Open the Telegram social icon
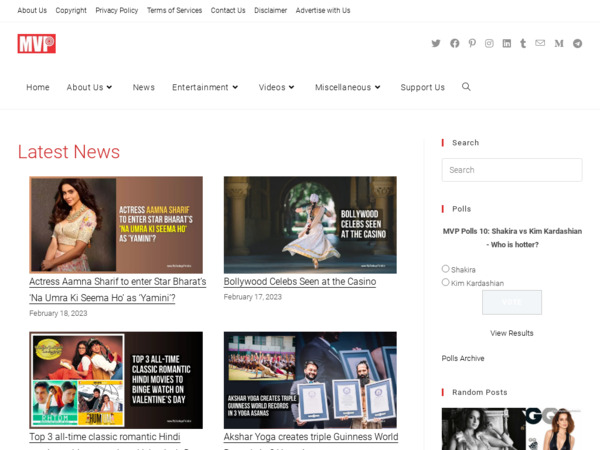Image resolution: width=600 pixels, height=450 pixels. (x=577, y=43)
